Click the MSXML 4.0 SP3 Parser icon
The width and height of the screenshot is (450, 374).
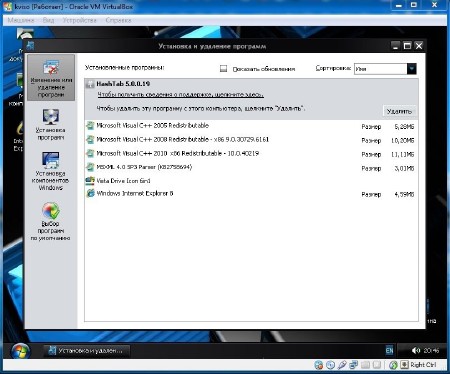pos(90,167)
